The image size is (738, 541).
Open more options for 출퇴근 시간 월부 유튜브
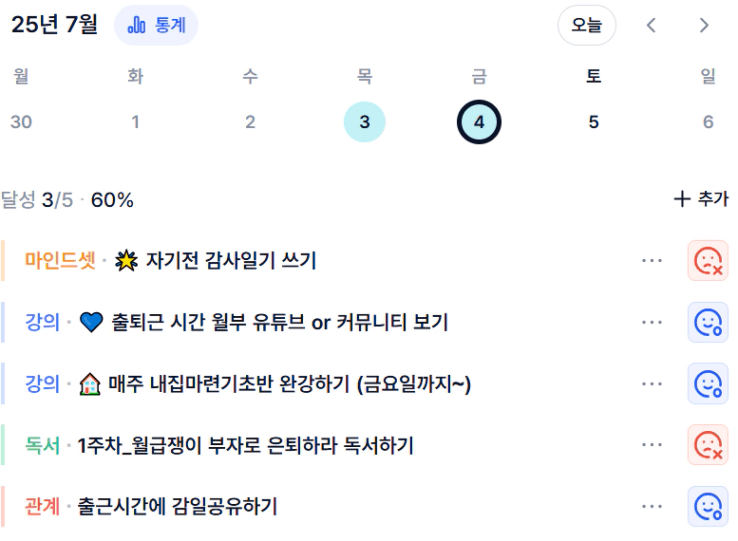coord(652,322)
